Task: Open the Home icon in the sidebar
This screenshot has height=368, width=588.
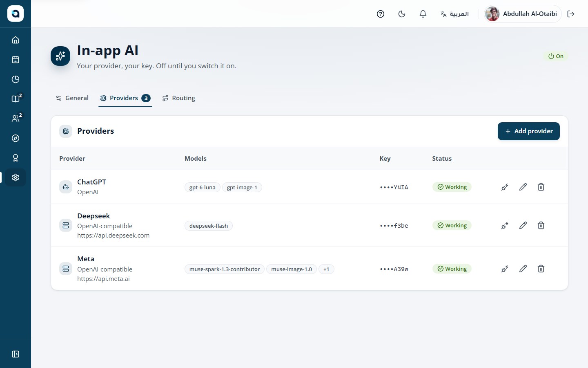Action: tap(16, 40)
